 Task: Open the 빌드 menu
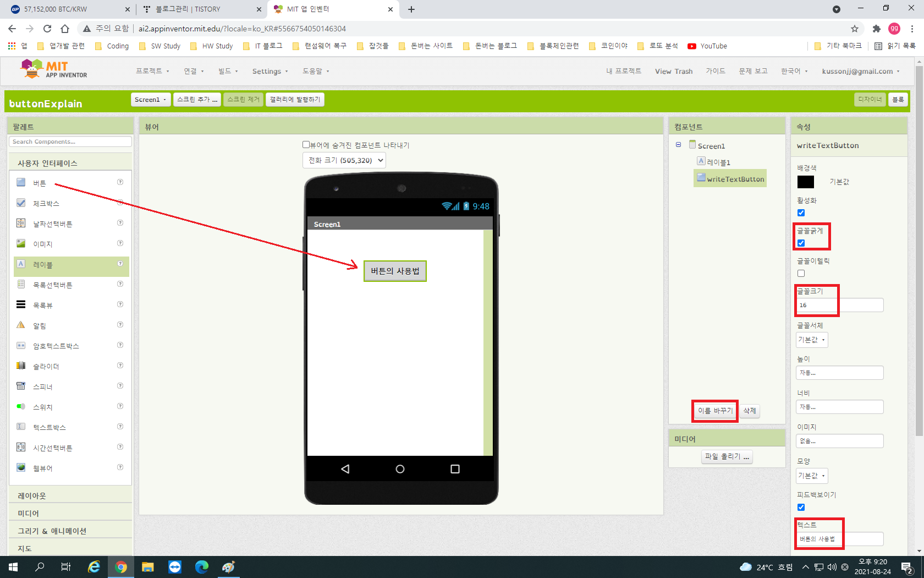(228, 71)
